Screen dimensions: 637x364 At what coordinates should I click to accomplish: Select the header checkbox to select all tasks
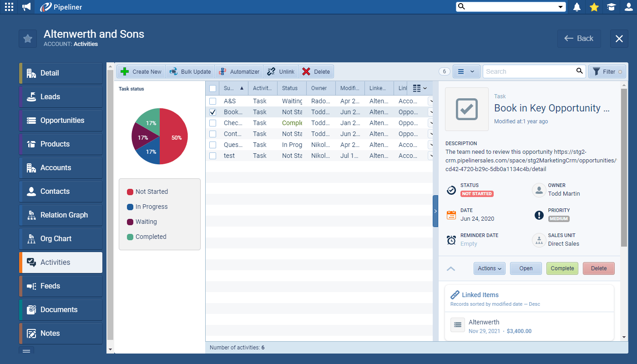coord(212,88)
